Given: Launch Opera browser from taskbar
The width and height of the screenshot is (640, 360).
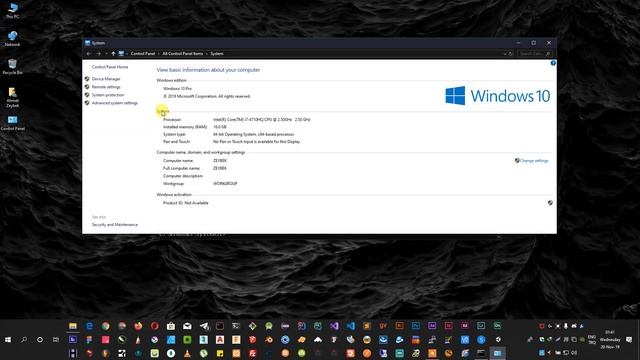Looking at the screenshot, I should pos(154,326).
